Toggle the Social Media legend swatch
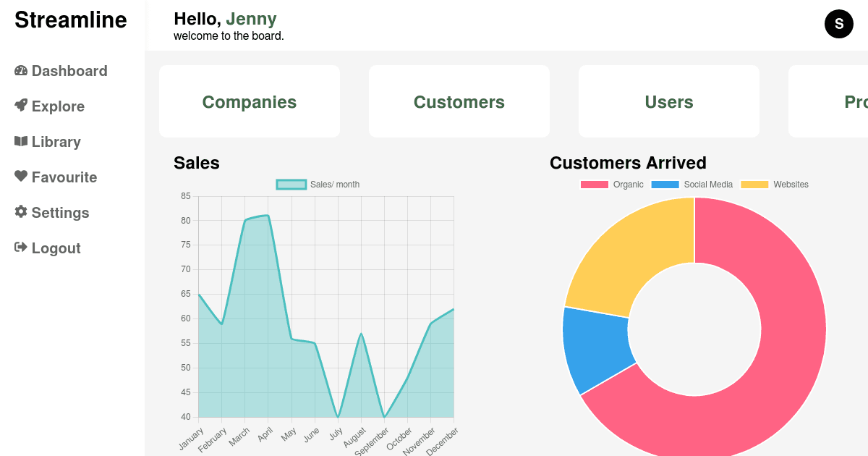868x456 pixels. pyautogui.click(x=665, y=185)
